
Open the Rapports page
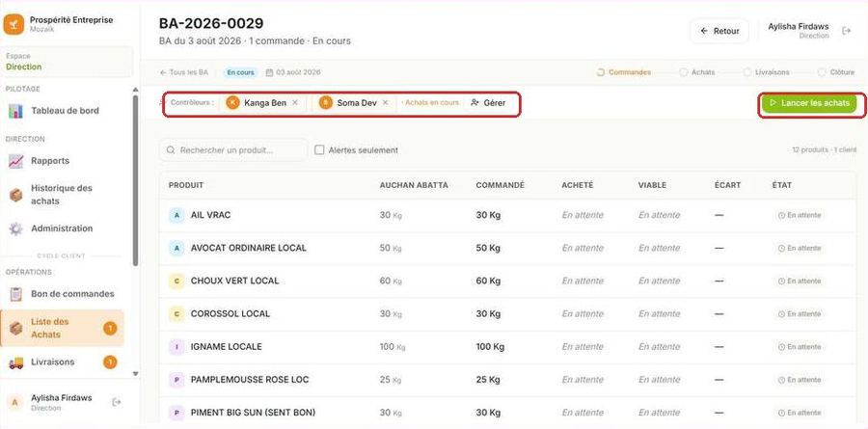click(50, 161)
